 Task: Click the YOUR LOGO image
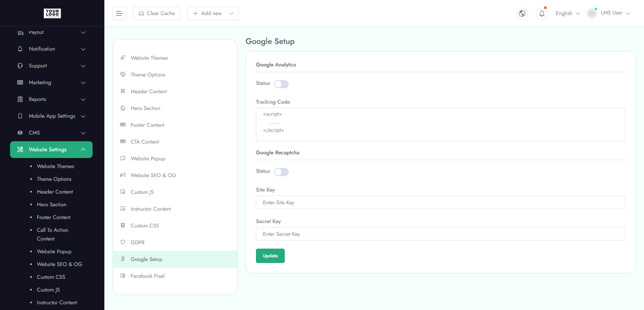[x=52, y=13]
